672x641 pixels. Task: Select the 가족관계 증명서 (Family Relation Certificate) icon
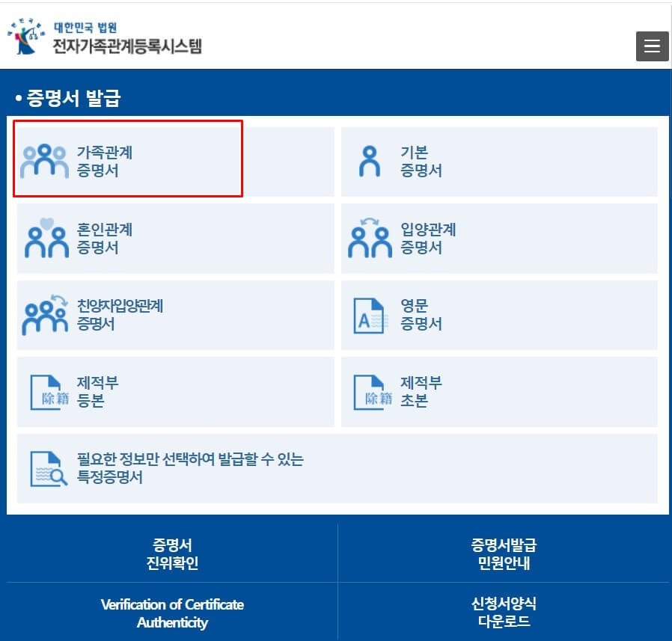tap(41, 159)
